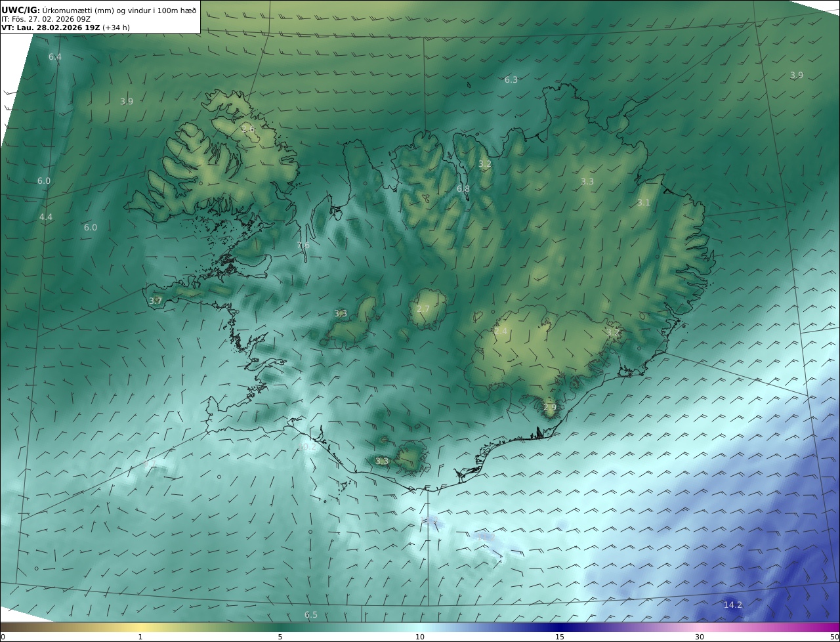Click the 6.3 value north of Iceland
The image size is (840, 642).
click(511, 80)
